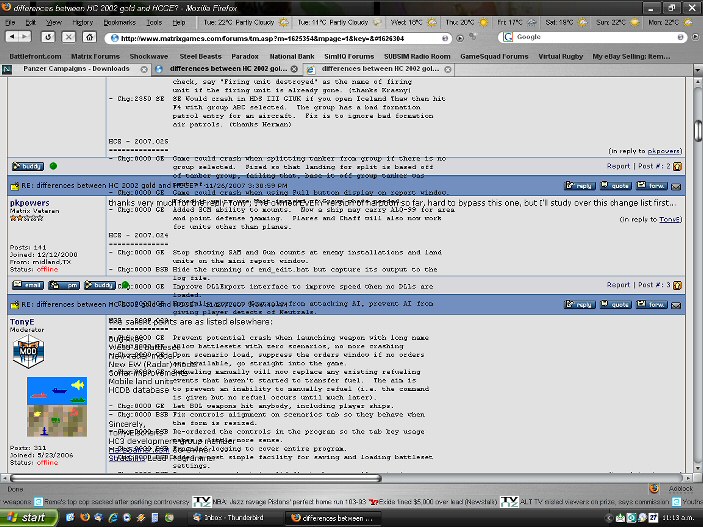
Task: Open the File menu
Action: point(10,22)
